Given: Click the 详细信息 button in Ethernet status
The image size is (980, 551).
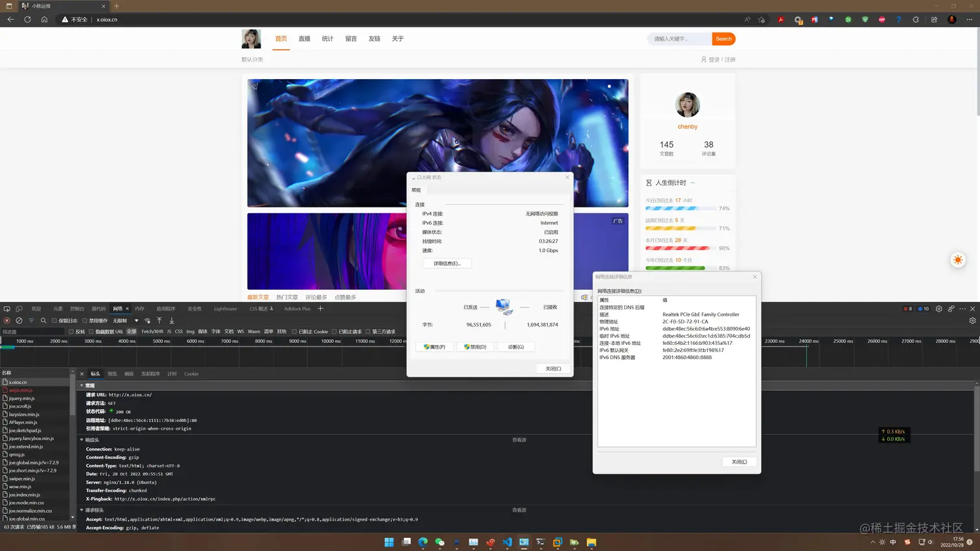Looking at the screenshot, I should point(447,263).
